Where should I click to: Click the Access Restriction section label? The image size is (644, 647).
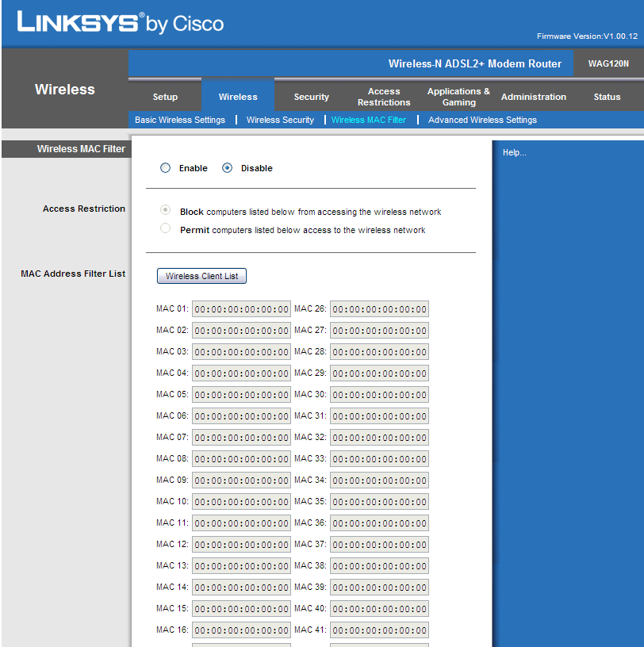pos(84,209)
